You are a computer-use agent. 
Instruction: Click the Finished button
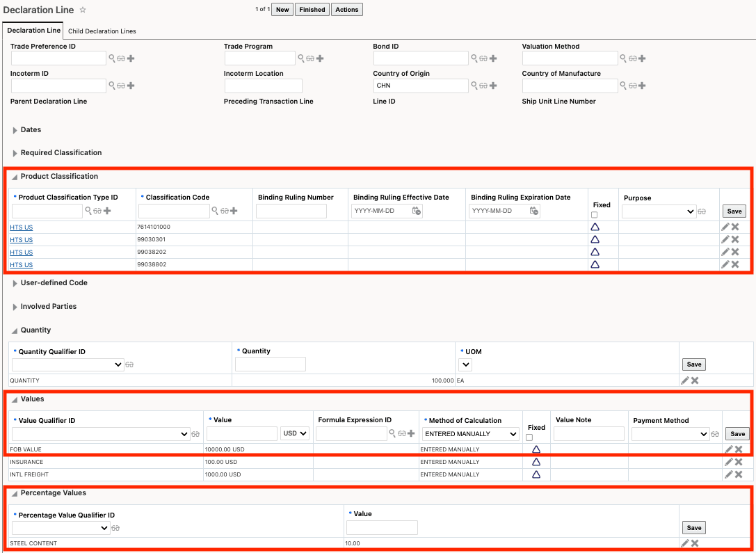click(x=312, y=10)
